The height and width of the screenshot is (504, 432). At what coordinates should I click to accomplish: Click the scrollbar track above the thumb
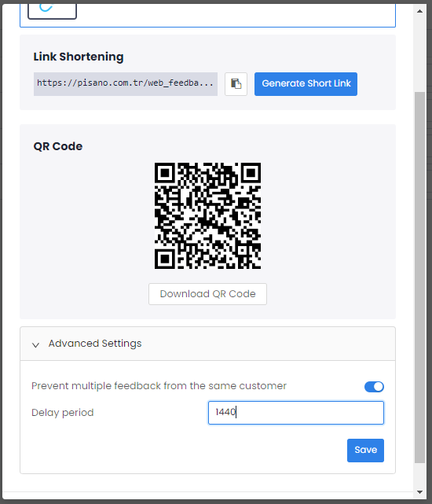click(x=419, y=54)
